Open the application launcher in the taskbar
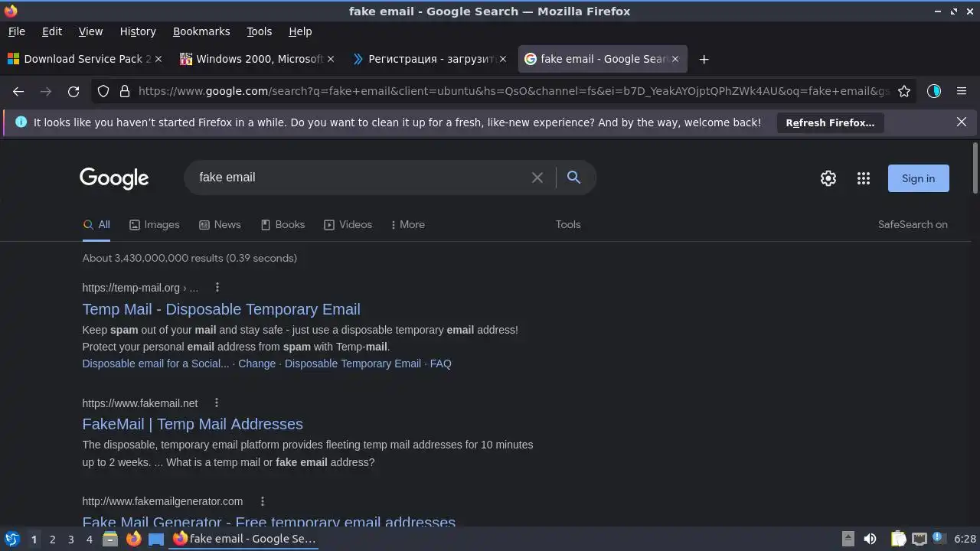The image size is (980, 551). tap(11, 539)
